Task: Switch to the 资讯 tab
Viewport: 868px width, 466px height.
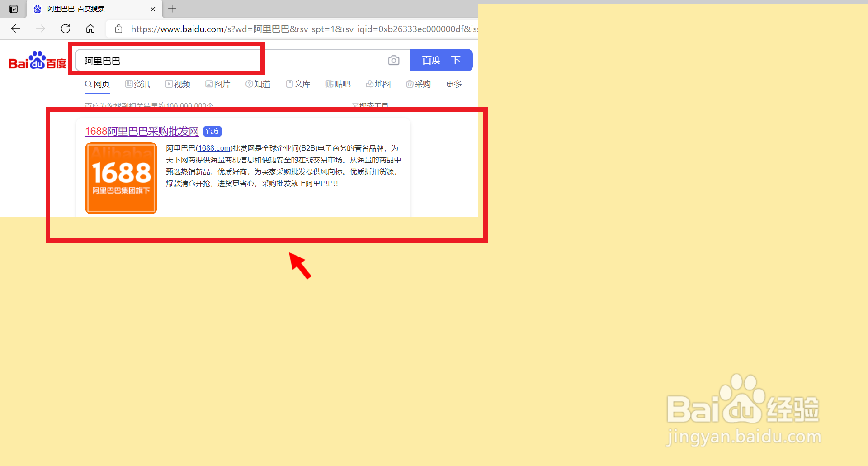Action: [137, 84]
